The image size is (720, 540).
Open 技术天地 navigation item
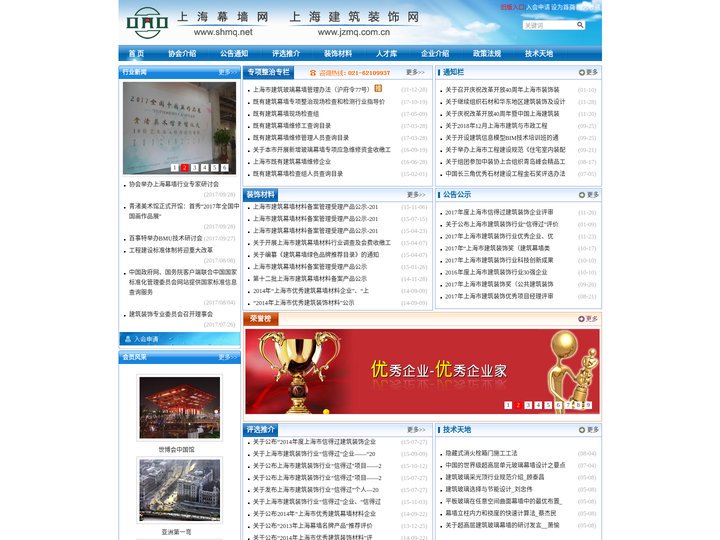pyautogui.click(x=539, y=53)
